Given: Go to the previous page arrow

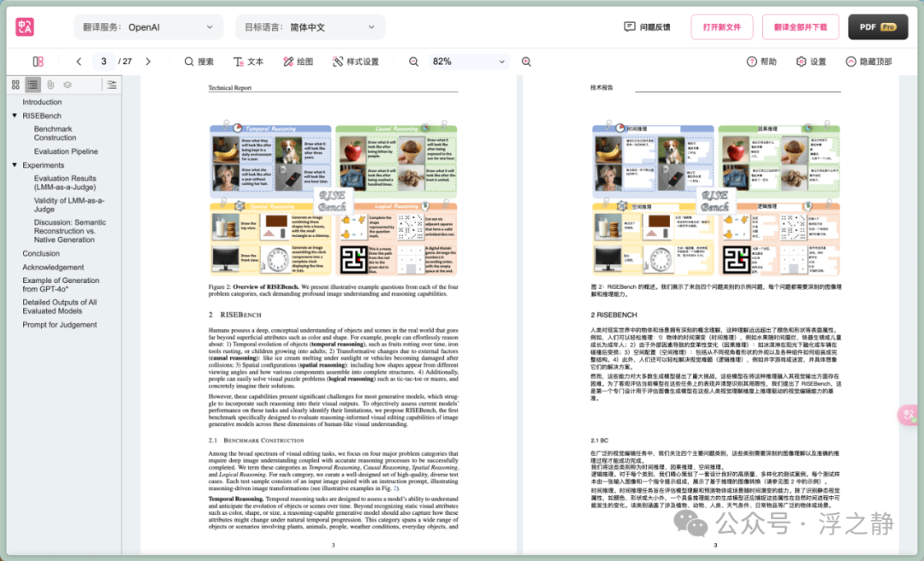Looking at the screenshot, I should [79, 62].
